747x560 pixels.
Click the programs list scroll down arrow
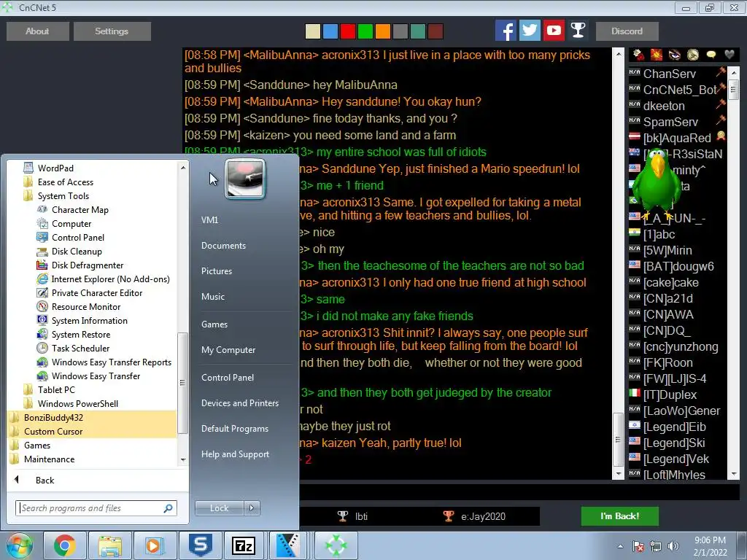pyautogui.click(x=183, y=460)
